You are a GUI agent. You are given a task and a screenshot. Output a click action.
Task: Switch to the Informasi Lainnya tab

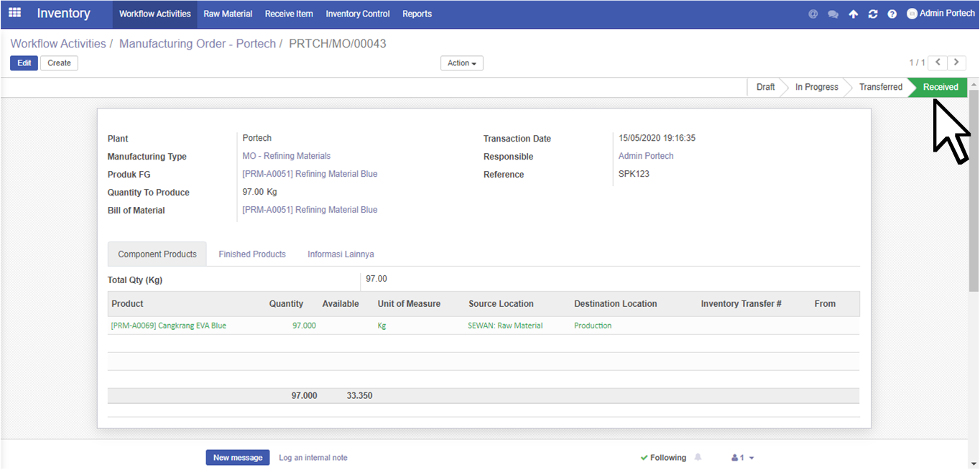click(x=341, y=254)
